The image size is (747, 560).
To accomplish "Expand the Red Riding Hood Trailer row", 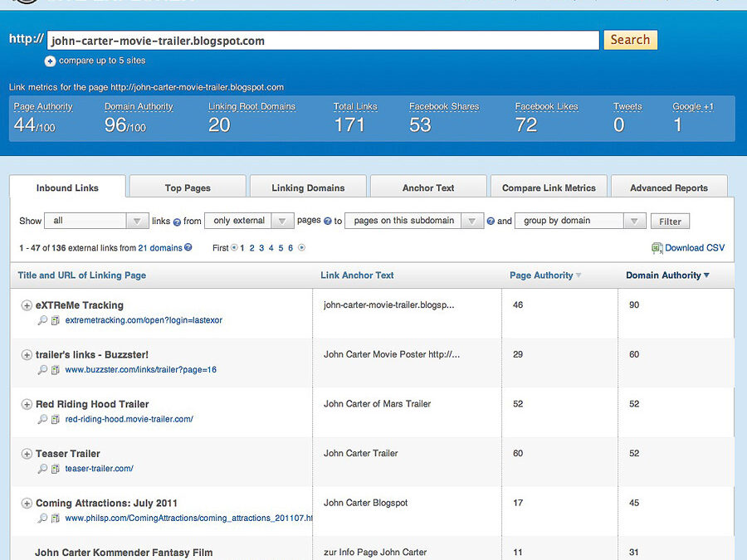I will click(27, 405).
